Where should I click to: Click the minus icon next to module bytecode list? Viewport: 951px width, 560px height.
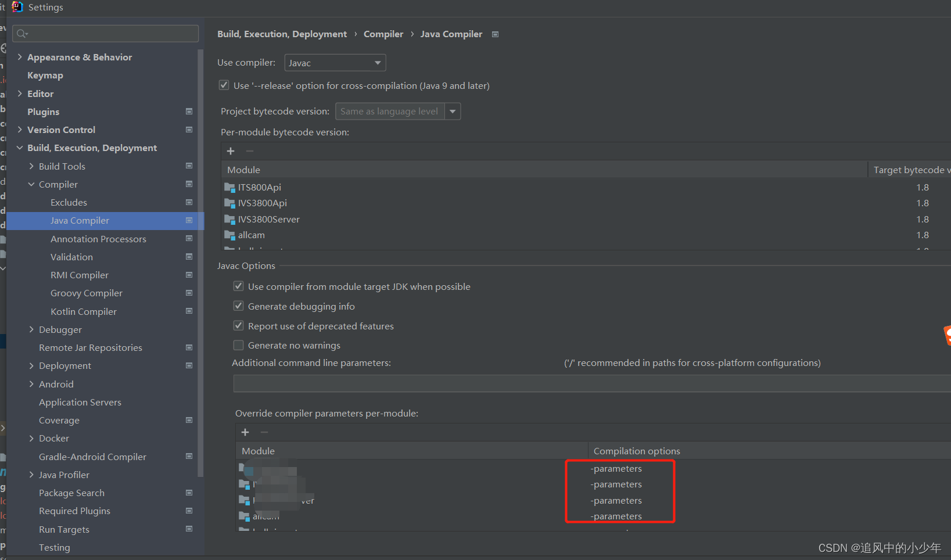[x=250, y=151]
